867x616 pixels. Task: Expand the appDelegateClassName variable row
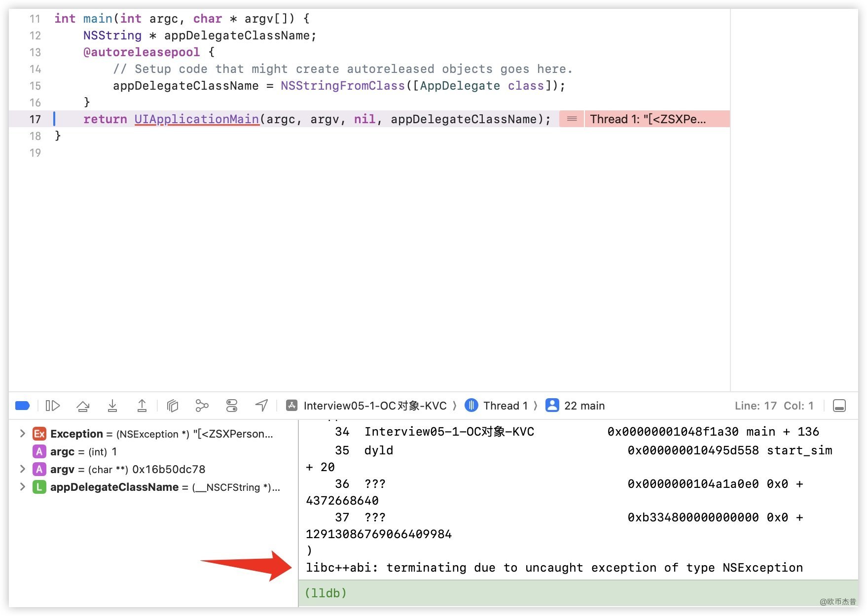point(22,487)
